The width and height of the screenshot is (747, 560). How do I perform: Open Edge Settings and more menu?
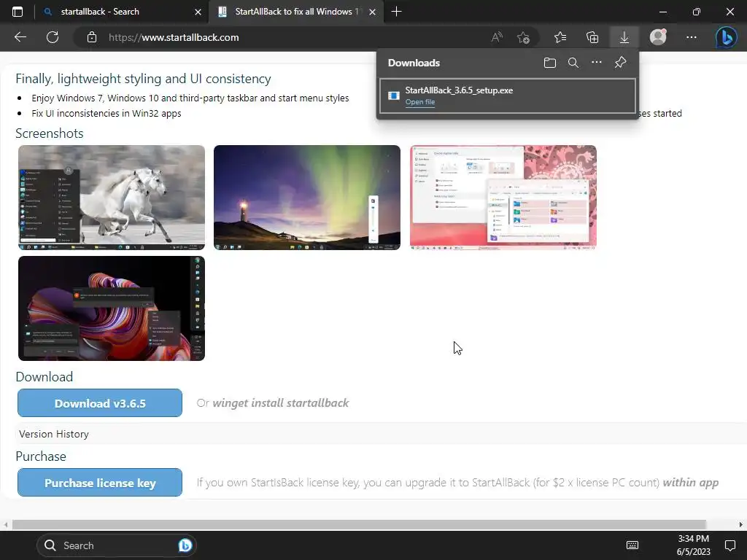(692, 37)
